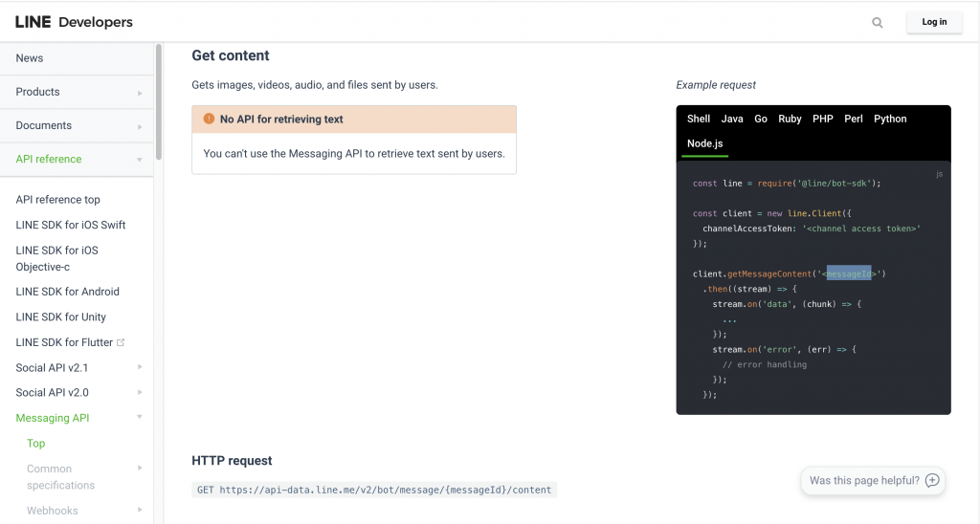Expand Social API v2.1 submenu
Image resolution: width=980 pixels, height=524 pixels.
pyautogui.click(x=140, y=367)
